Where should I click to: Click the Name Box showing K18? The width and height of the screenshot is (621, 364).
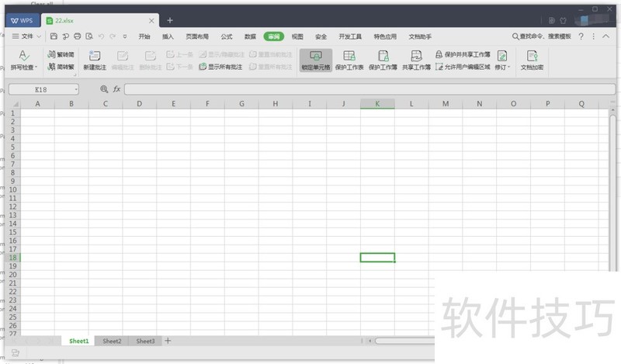tap(41, 89)
